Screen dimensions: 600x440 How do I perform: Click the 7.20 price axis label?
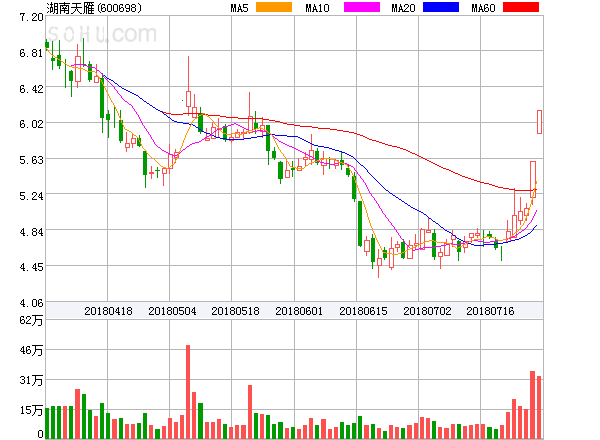pos(31,17)
